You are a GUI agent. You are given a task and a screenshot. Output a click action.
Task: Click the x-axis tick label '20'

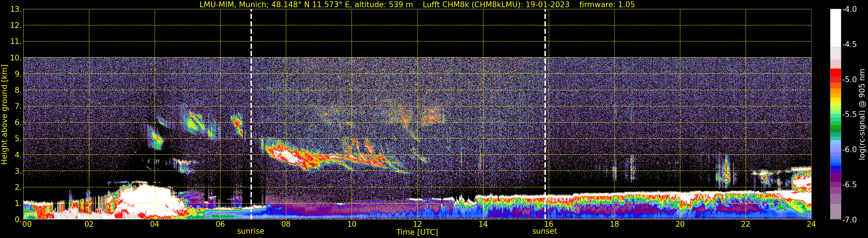pos(680,224)
